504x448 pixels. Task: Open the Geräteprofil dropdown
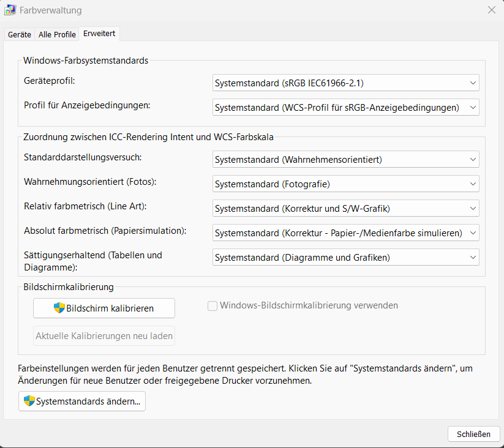pos(345,83)
